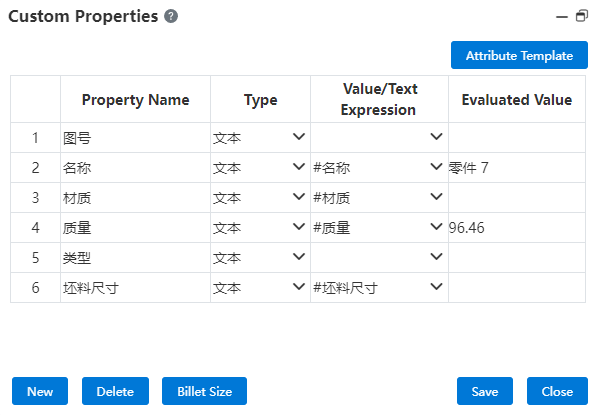Open Value expression dropdown for 质量 row

coord(436,227)
